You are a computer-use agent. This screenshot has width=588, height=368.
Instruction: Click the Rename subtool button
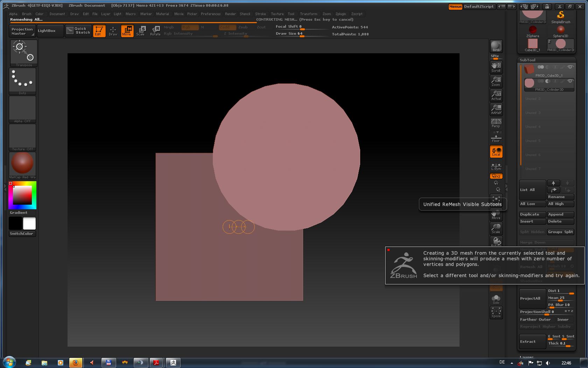pos(560,197)
